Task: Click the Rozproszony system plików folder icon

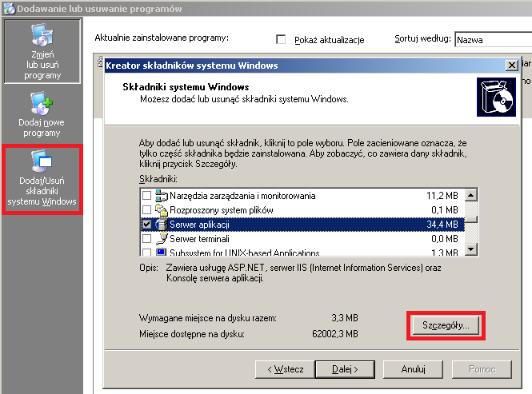Action: (162, 210)
